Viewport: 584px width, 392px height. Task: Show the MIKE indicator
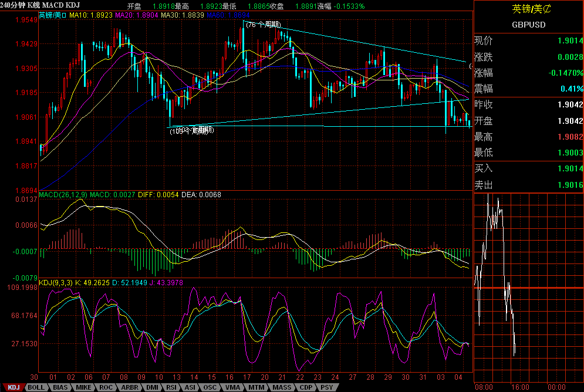83,387
